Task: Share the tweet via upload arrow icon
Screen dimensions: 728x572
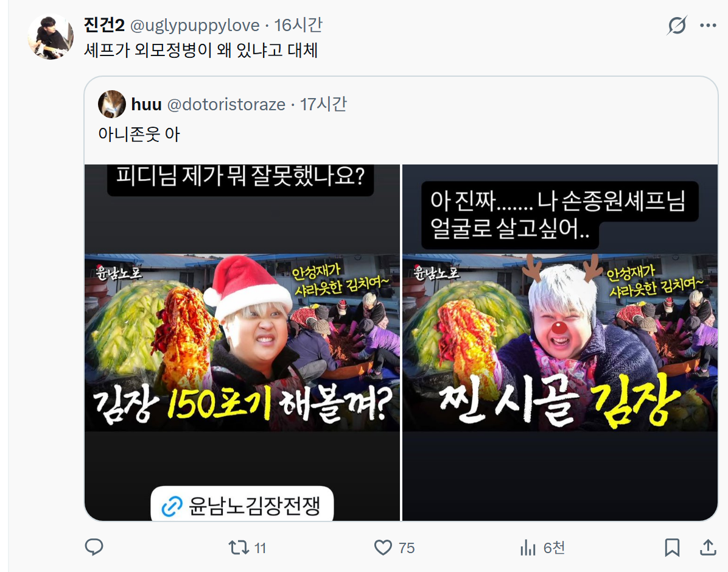Action: pyautogui.click(x=707, y=548)
